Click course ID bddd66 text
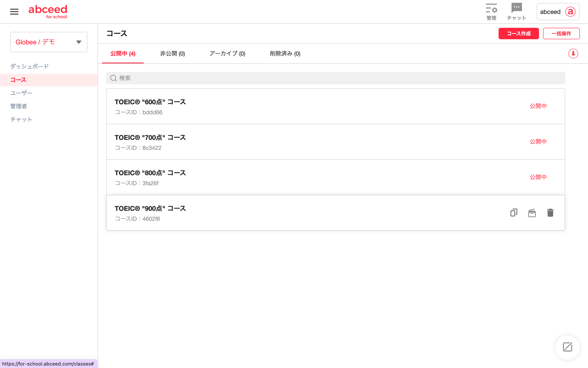 tap(138, 112)
